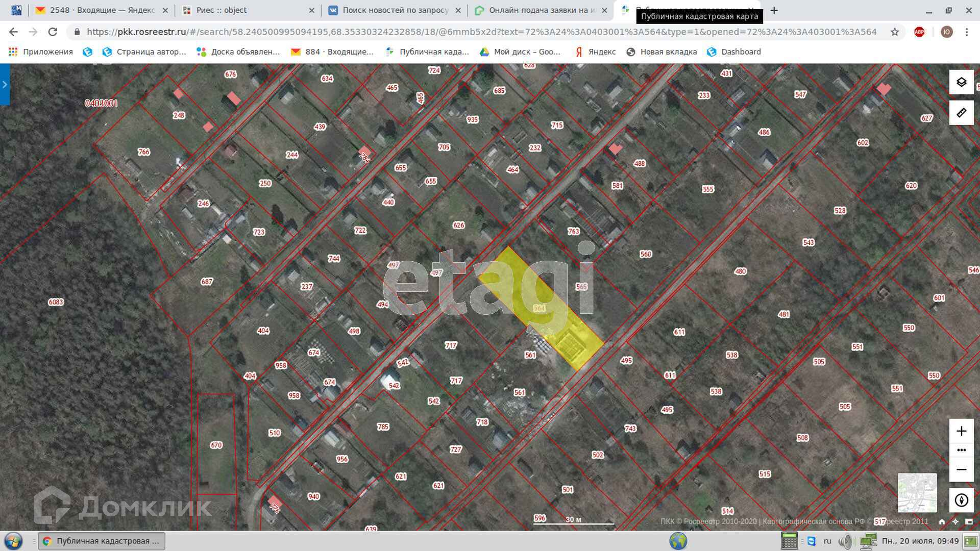The height and width of the screenshot is (551, 980).
Task: Open the ABP extension icon
Action: (x=919, y=32)
